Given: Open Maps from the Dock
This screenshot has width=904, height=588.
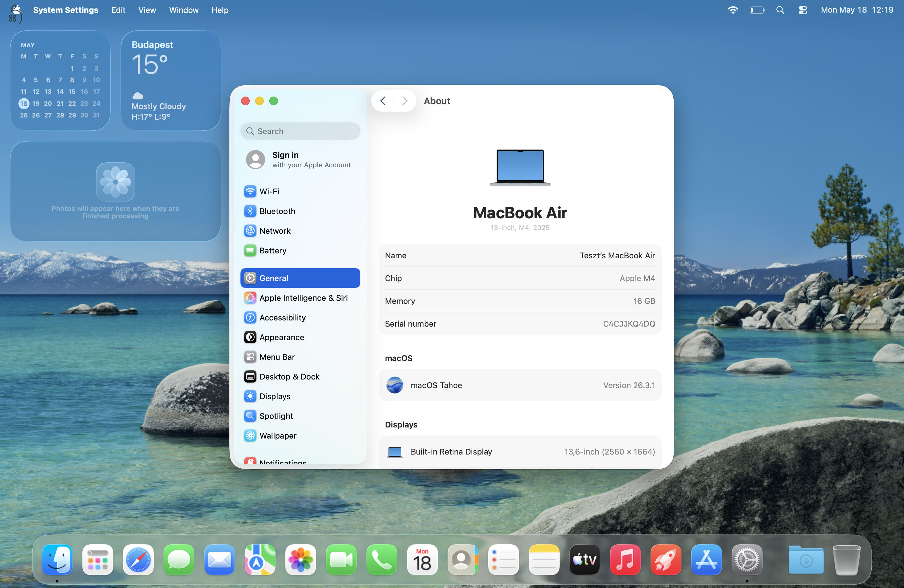Looking at the screenshot, I should [260, 560].
